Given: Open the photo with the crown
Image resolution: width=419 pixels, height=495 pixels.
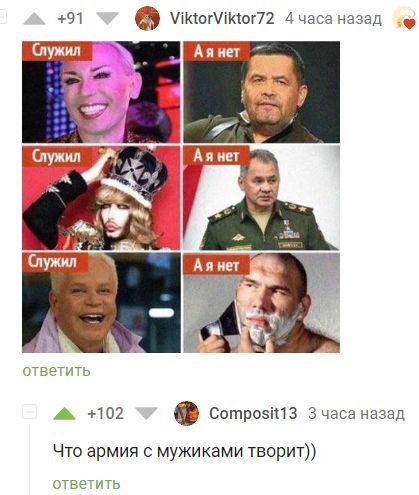Looking at the screenshot, I should (101, 198).
